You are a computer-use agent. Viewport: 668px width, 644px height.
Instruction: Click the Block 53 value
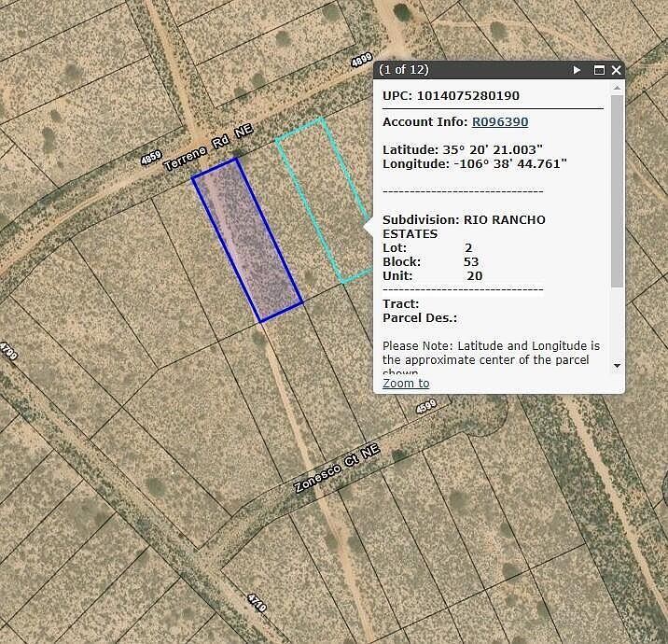point(471,261)
